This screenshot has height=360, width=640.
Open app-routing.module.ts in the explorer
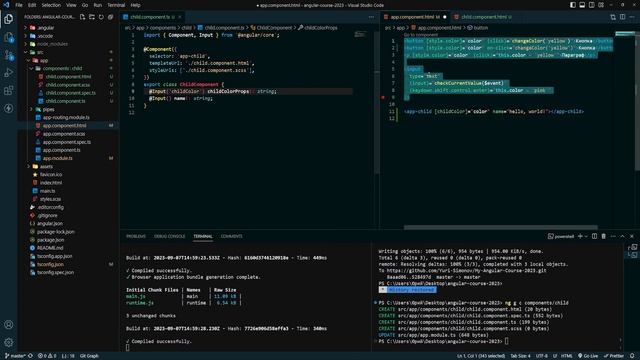point(66,118)
